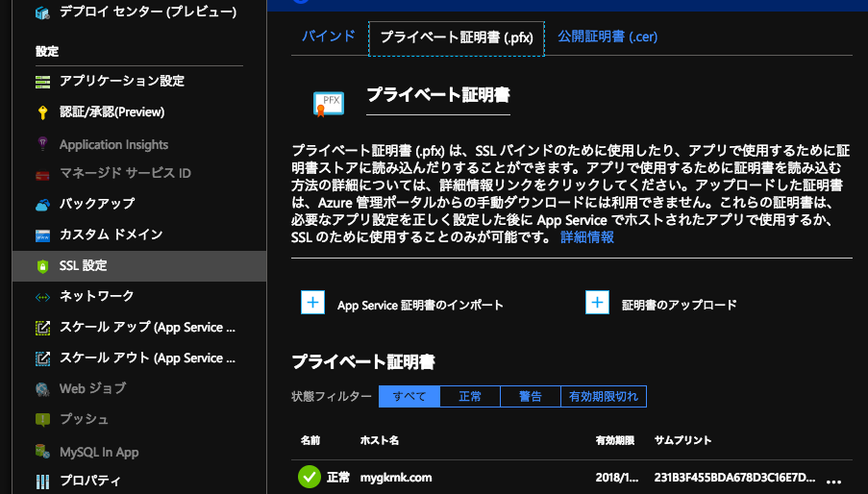Open the ellipsis menu for mygkrnk.com certificate
Viewport: 868px width, 494px height.
tap(833, 482)
